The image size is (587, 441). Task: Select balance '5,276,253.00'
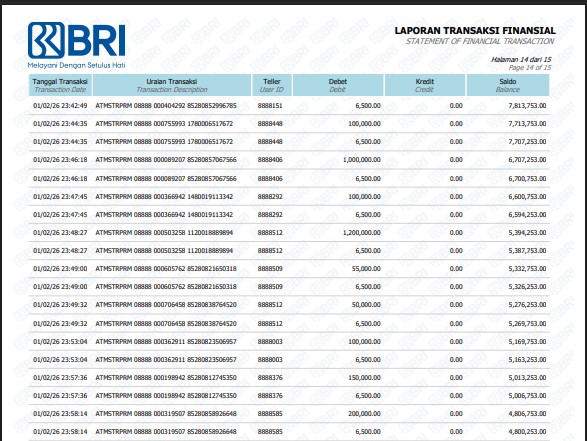point(527,305)
